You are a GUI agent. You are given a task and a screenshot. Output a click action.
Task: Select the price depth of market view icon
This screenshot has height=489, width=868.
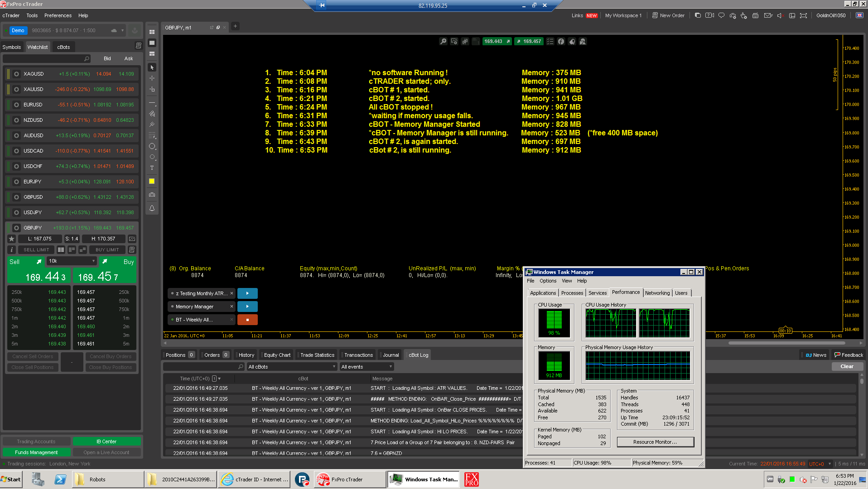[x=72, y=249]
